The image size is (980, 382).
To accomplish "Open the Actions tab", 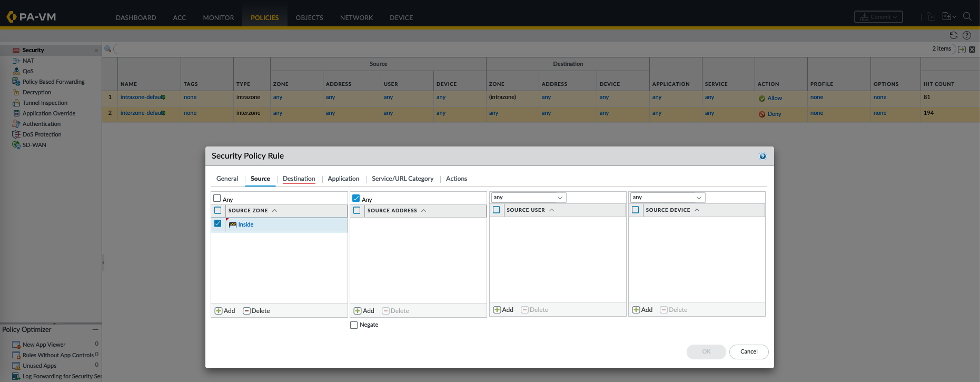I will pos(456,179).
